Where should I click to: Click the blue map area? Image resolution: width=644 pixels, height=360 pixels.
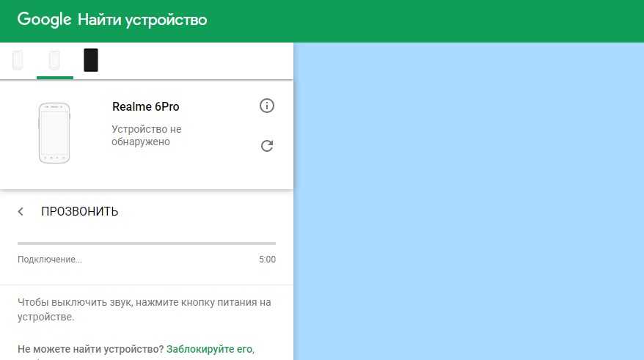click(468, 201)
